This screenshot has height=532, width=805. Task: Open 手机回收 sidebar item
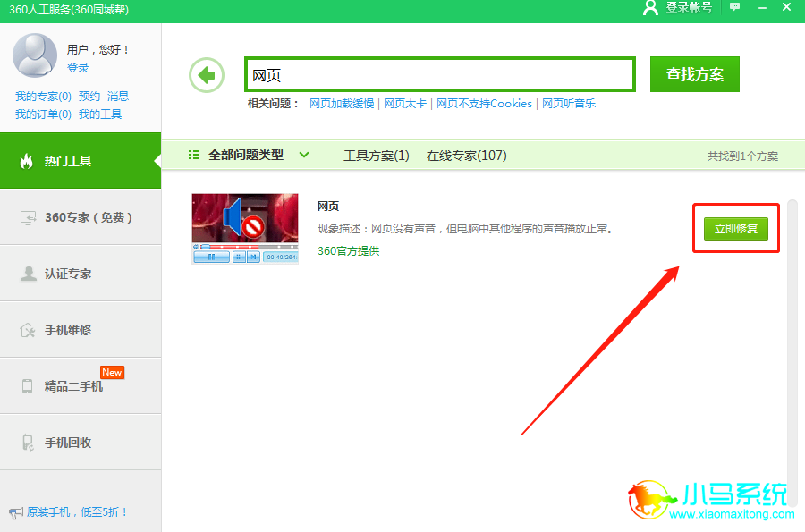tap(80, 443)
